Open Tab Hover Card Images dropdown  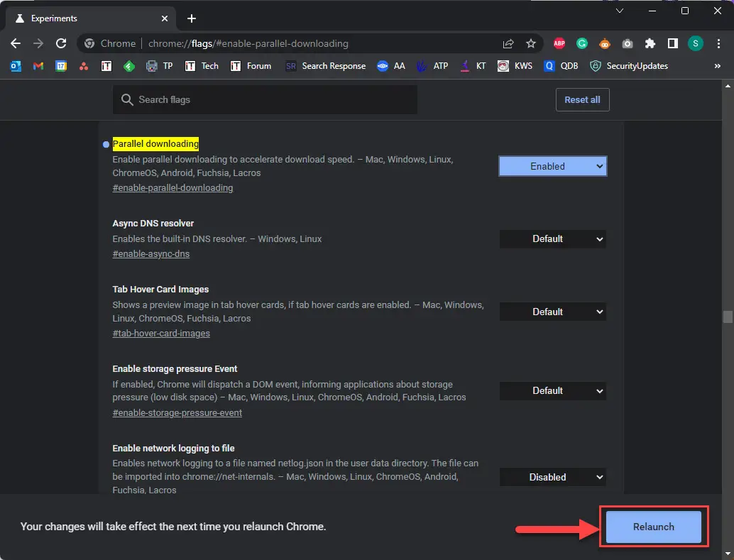pos(553,312)
